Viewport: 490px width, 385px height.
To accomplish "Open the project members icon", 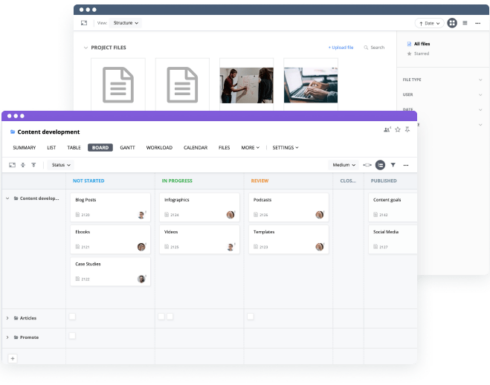I will 387,130.
